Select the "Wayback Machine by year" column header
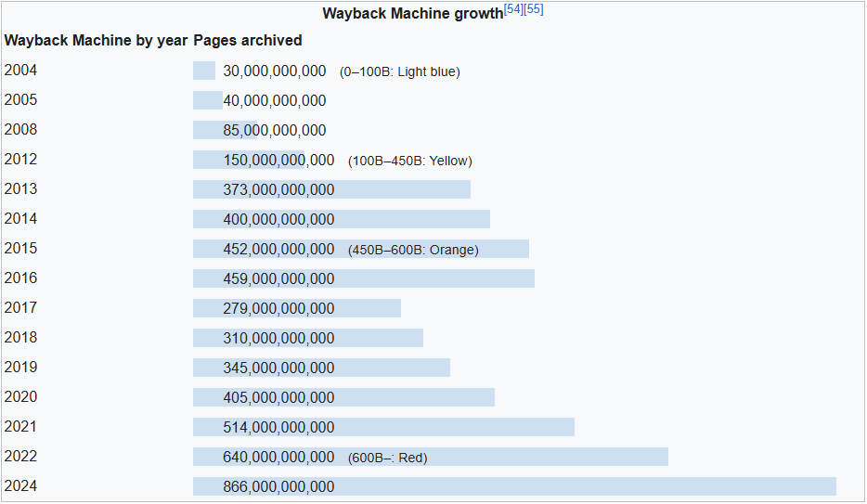Screen dimensions: 867x504 [97, 41]
